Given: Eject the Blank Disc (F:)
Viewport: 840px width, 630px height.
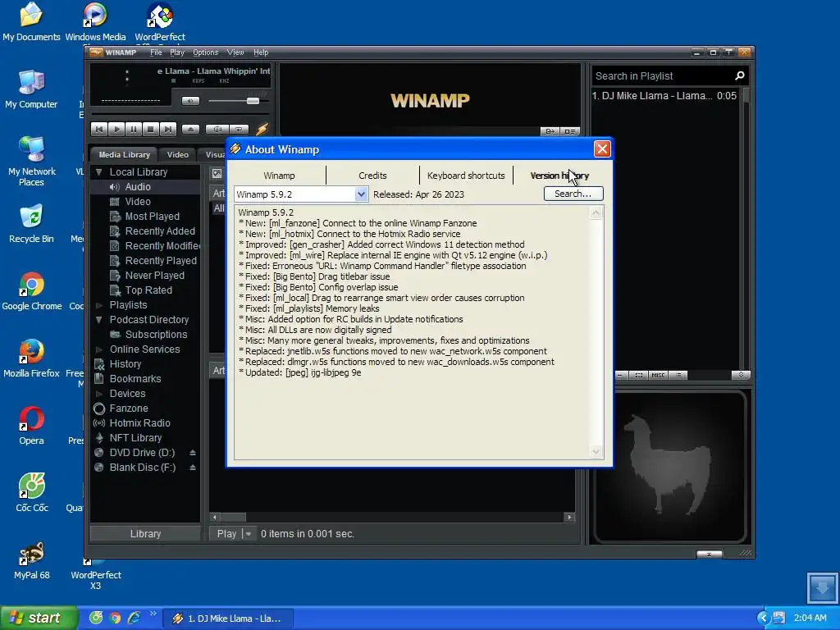Looking at the screenshot, I should (x=192, y=468).
